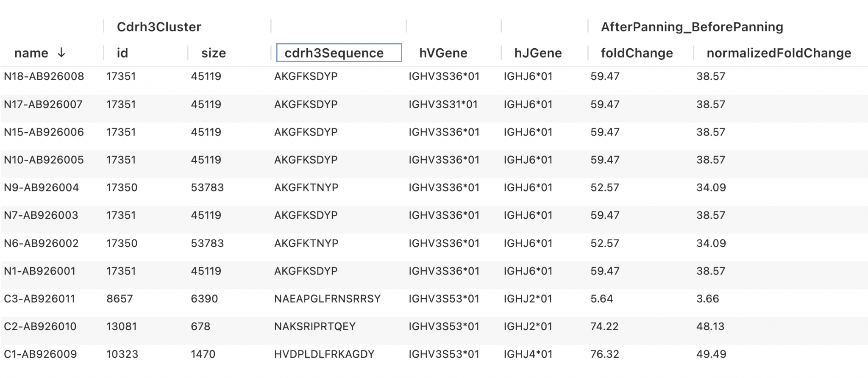Click the hVGene column header
This screenshot has width=868, height=378.
click(x=442, y=53)
